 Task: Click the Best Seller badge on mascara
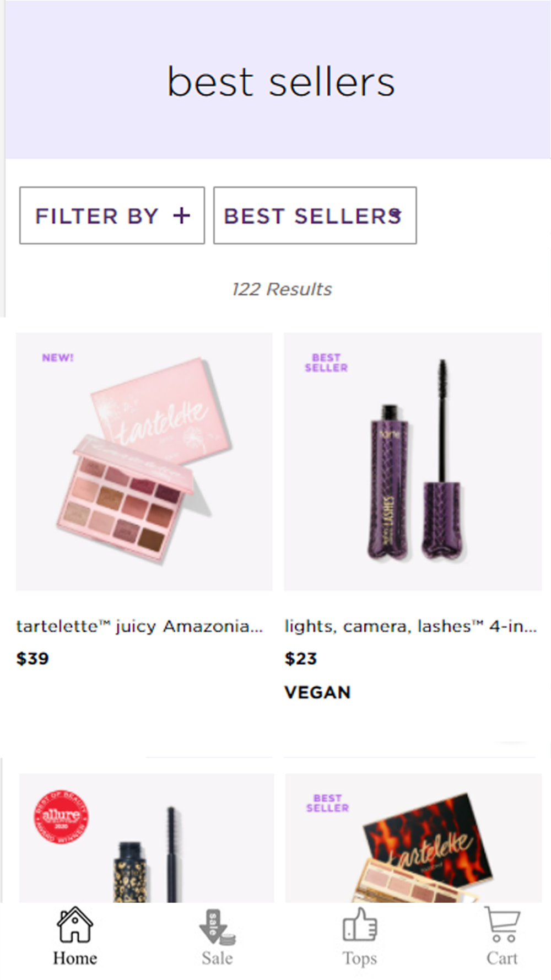click(326, 363)
